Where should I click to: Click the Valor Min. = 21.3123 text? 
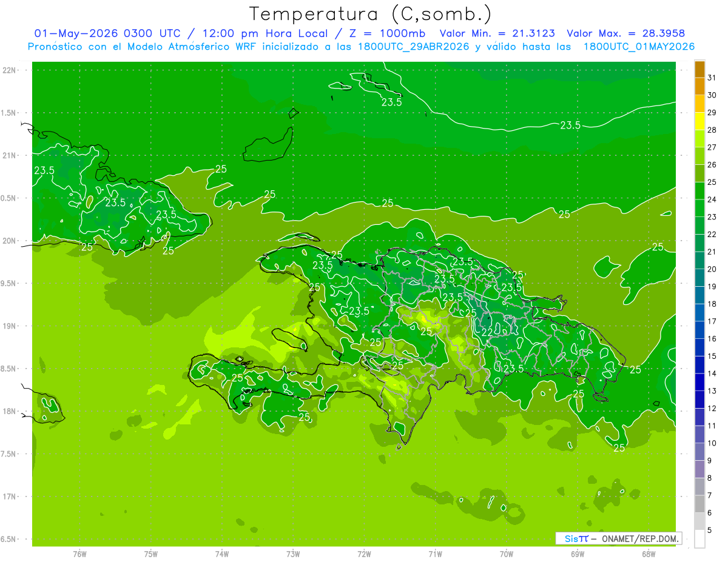497,33
